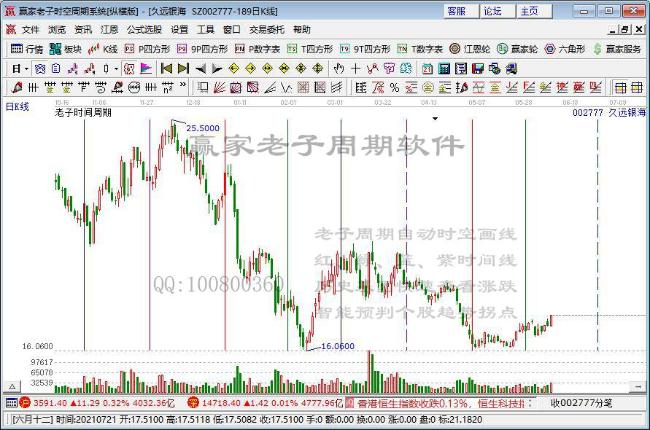The width and height of the screenshot is (650, 430).
Task: Open the 文件 menu
Action: pyautogui.click(x=30, y=29)
